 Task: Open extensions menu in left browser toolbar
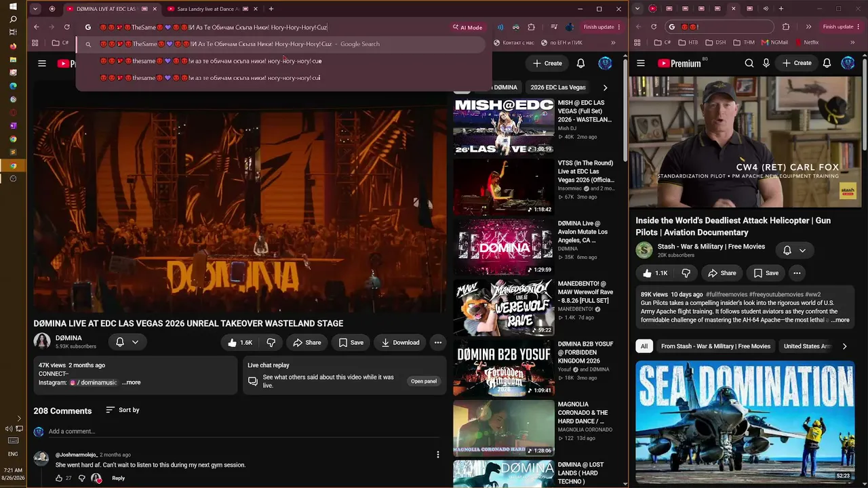[531, 27]
